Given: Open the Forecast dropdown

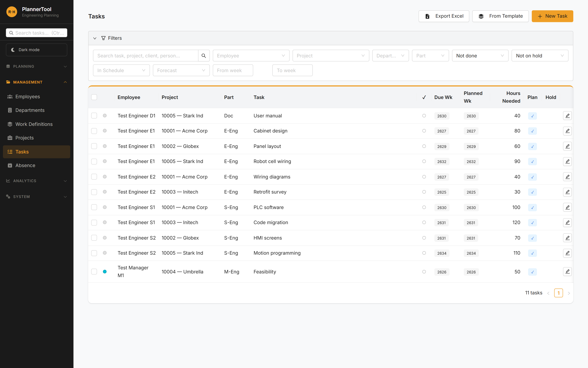Looking at the screenshot, I should click(181, 70).
